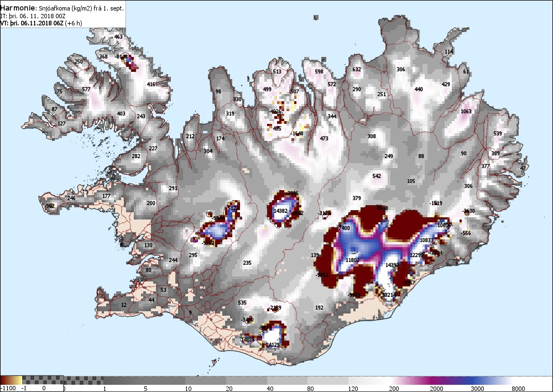Select the yellow -1 legend swatch
Screen dimensions: 553x392
coord(19,380)
